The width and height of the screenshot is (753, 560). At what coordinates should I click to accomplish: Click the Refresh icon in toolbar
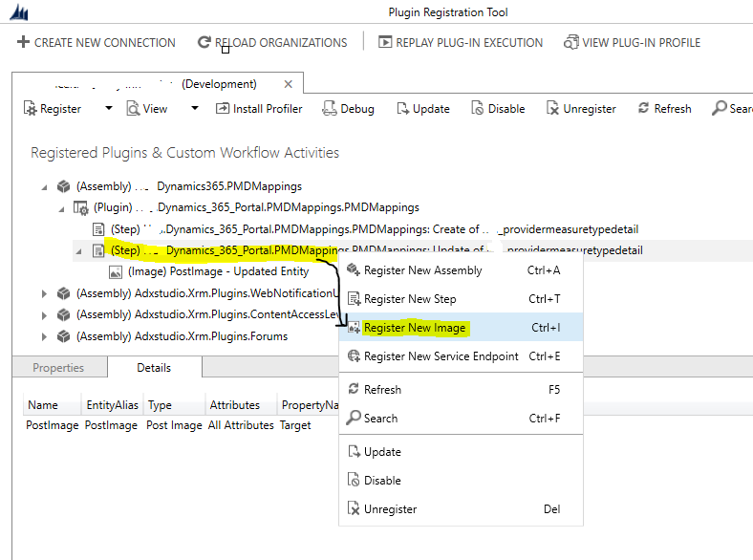[x=643, y=109]
